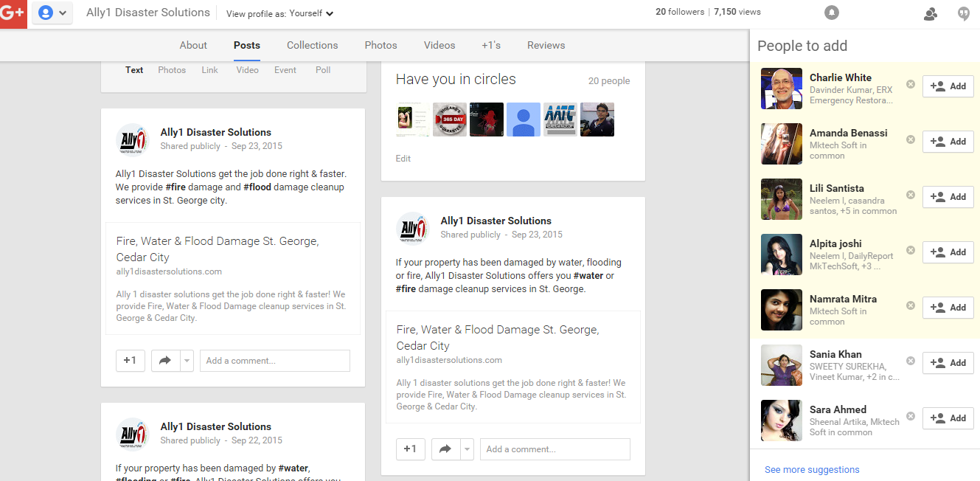
Task: Dismiss Alpita joshi suggestion
Action: (x=911, y=250)
